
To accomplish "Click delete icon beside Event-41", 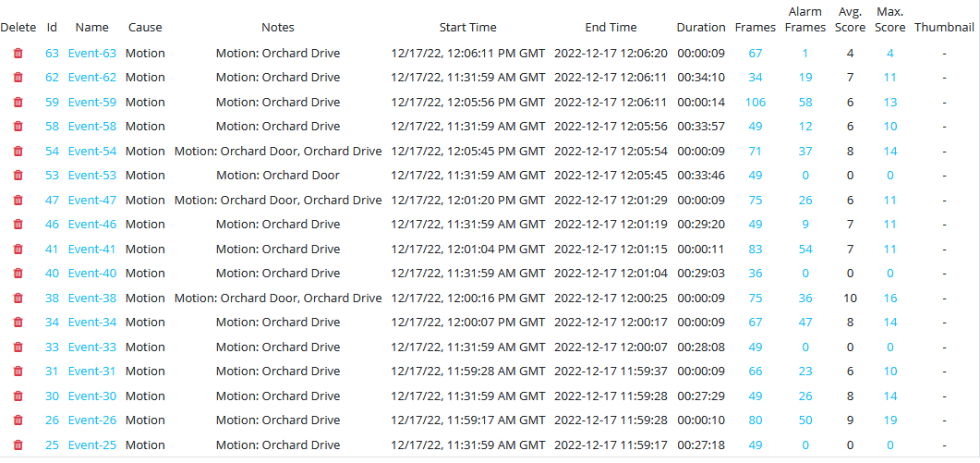I will (18, 249).
